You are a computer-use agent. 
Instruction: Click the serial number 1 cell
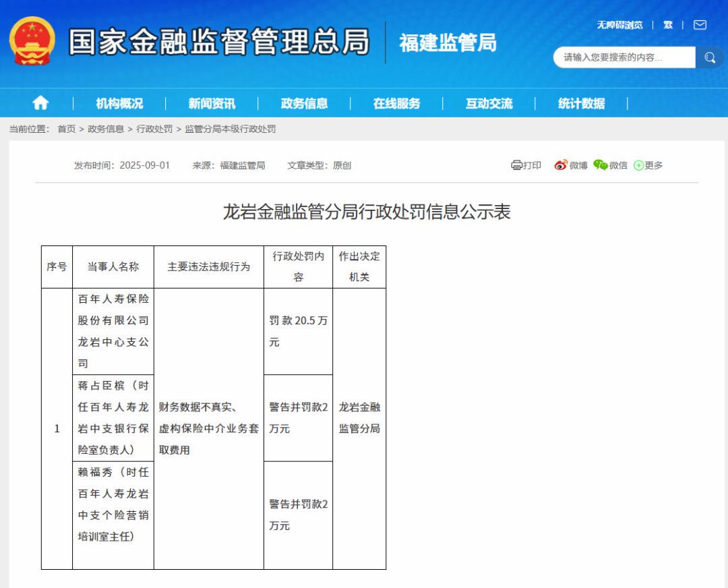57,428
